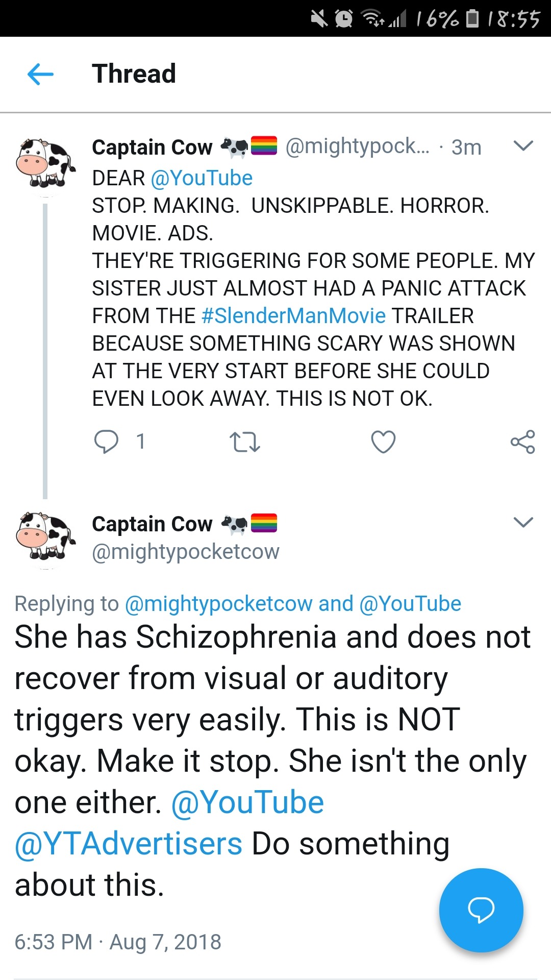This screenshot has width=551, height=980.
Task: Open the #SlenderManMovie hashtag
Action: coord(293,316)
